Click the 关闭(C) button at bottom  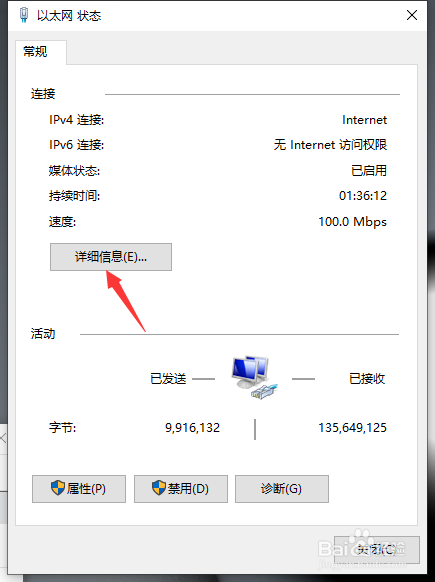377,550
